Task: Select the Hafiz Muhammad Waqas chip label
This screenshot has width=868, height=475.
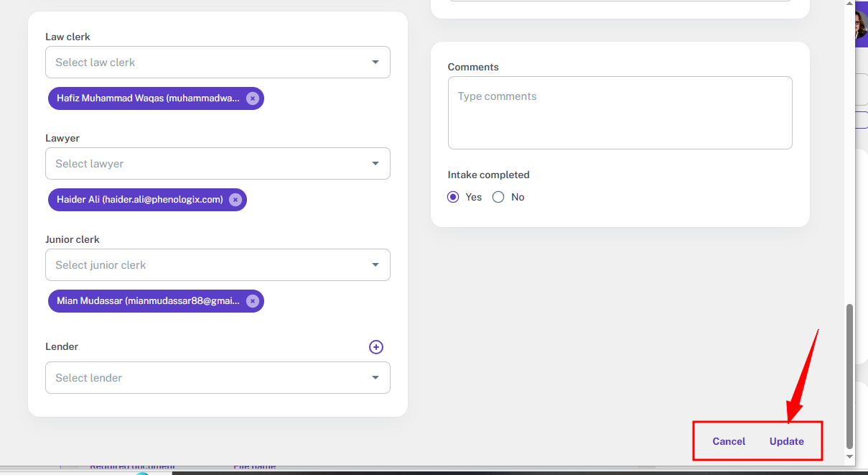Action: 149,98
